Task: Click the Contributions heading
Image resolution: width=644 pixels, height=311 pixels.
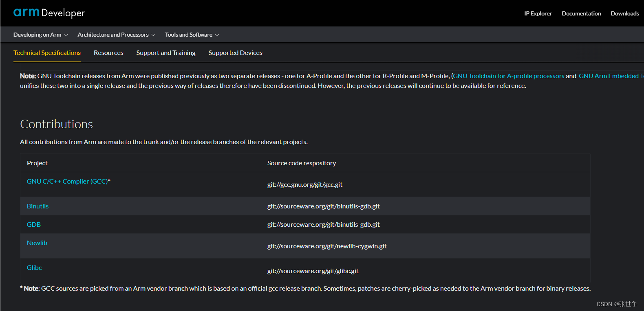Action: click(x=57, y=124)
